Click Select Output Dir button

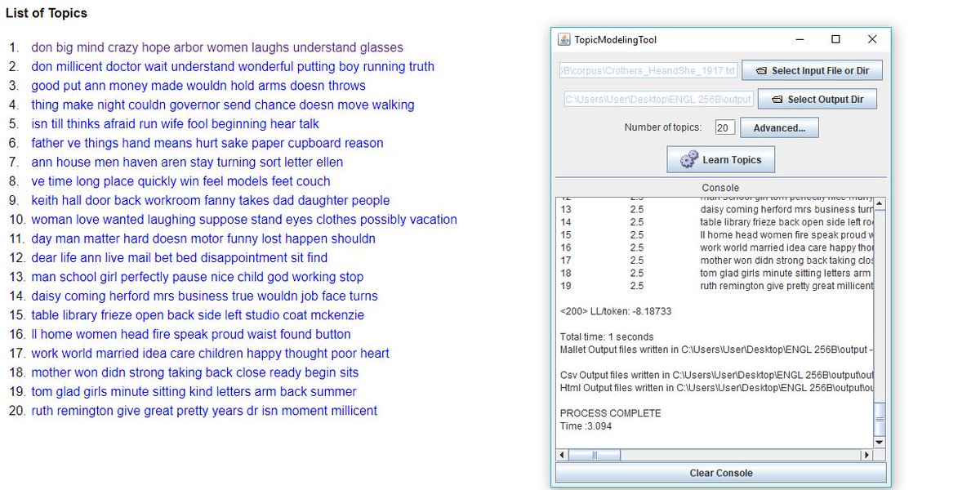(x=817, y=100)
